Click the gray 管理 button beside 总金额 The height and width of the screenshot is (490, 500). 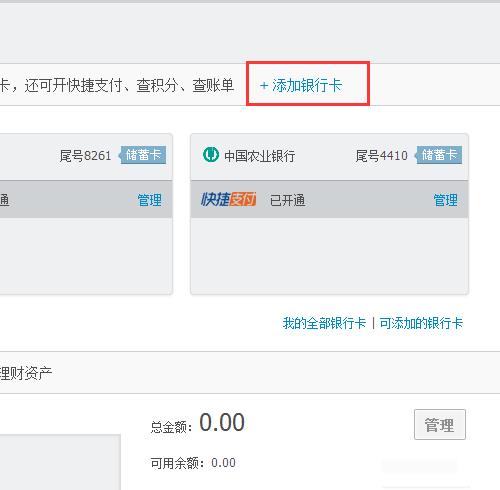click(x=440, y=425)
